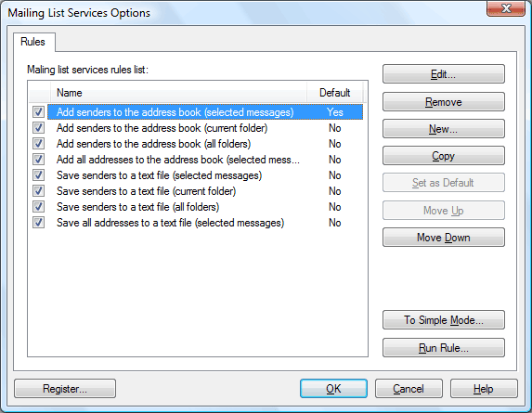The image size is (532, 413).
Task: Toggle checkbox for 'Add senders (current folder)' rule
Action: (38, 128)
